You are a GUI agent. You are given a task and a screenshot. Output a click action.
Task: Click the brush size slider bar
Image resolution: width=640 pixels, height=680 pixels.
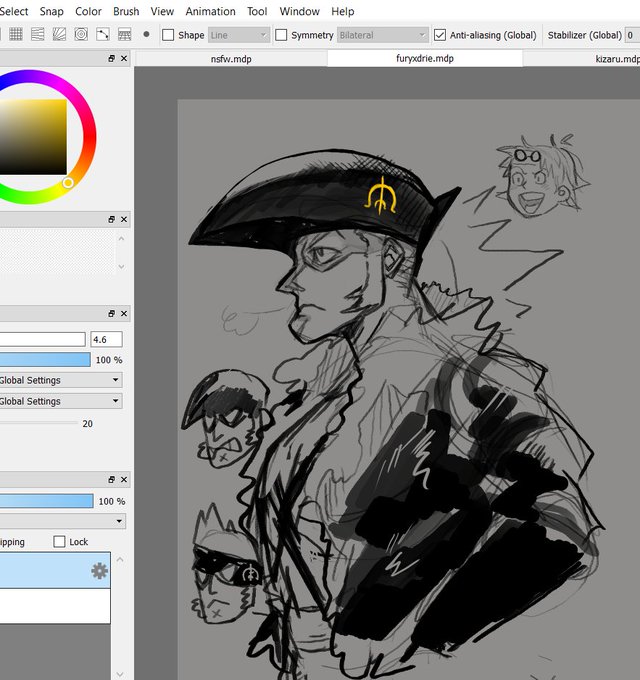[x=42, y=339]
